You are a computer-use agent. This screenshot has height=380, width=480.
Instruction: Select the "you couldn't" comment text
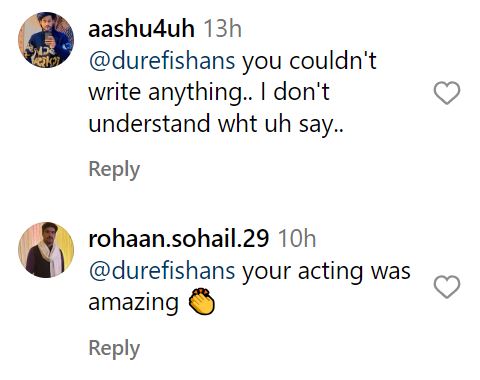pyautogui.click(x=309, y=61)
